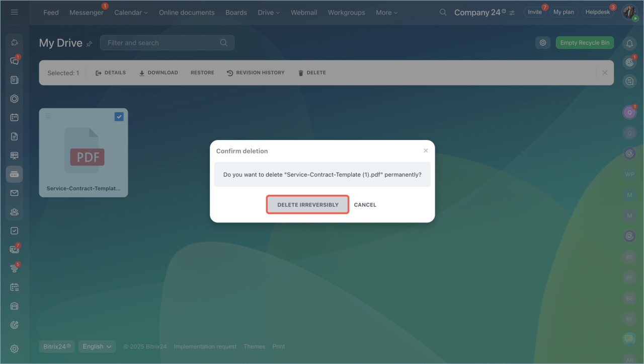This screenshot has height=364, width=644.
Task: Close the Confirm deletion dialog
Action: (426, 151)
